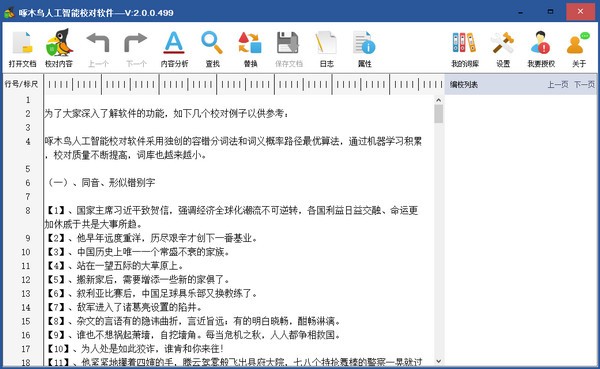Screen dimensions: 600x369
Task: Click example 【1】 about 国家主席习近平致贺信
Action: (x=232, y=217)
